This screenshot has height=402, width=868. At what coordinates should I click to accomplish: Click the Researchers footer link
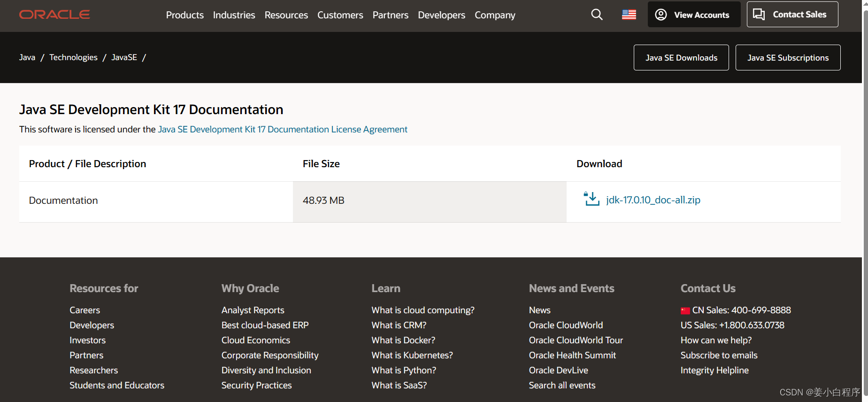[94, 370]
